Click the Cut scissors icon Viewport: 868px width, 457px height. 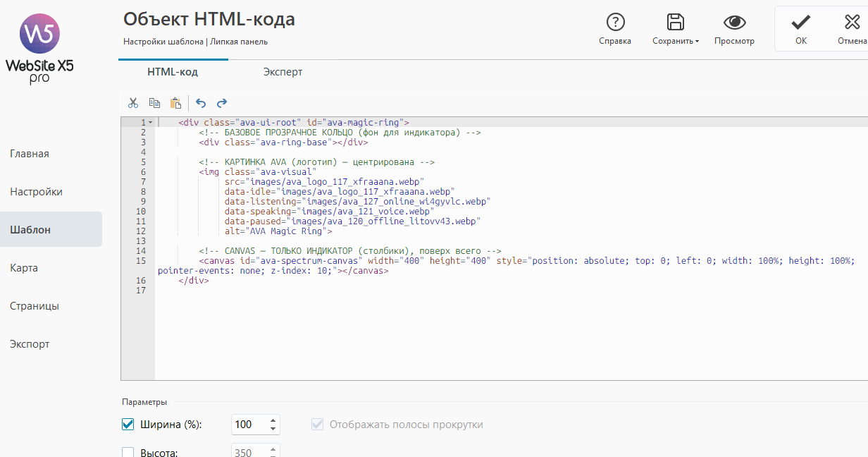tap(133, 102)
